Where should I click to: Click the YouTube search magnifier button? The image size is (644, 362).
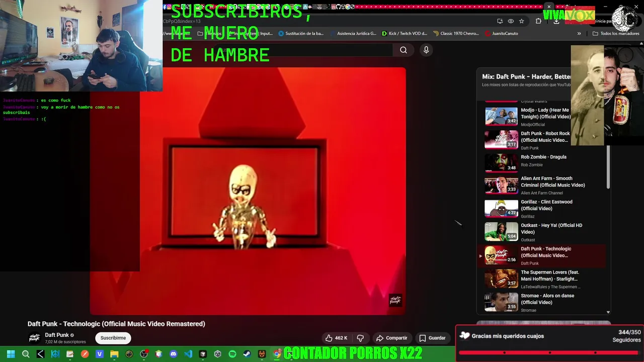[403, 50]
